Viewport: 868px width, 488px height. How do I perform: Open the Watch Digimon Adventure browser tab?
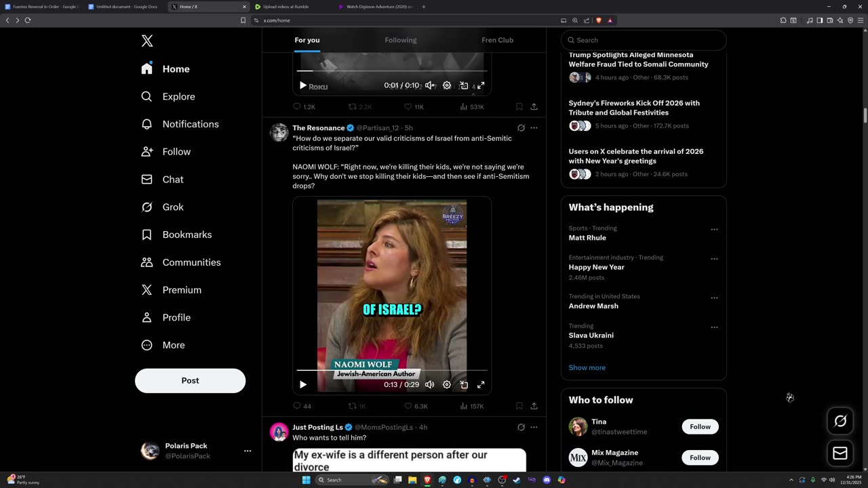point(375,7)
